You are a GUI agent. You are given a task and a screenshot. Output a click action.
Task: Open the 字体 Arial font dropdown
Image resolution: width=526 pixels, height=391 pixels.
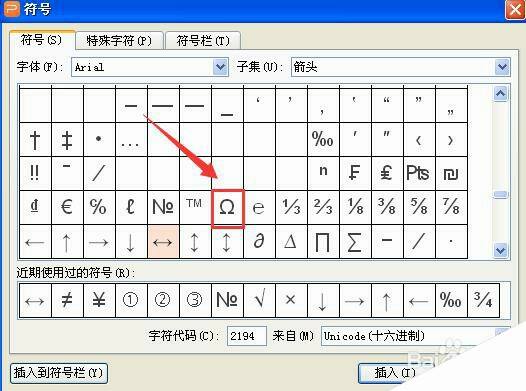click(x=220, y=67)
